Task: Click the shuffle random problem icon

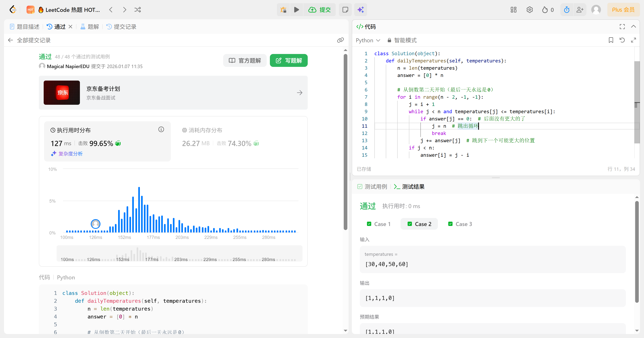Action: (137, 10)
